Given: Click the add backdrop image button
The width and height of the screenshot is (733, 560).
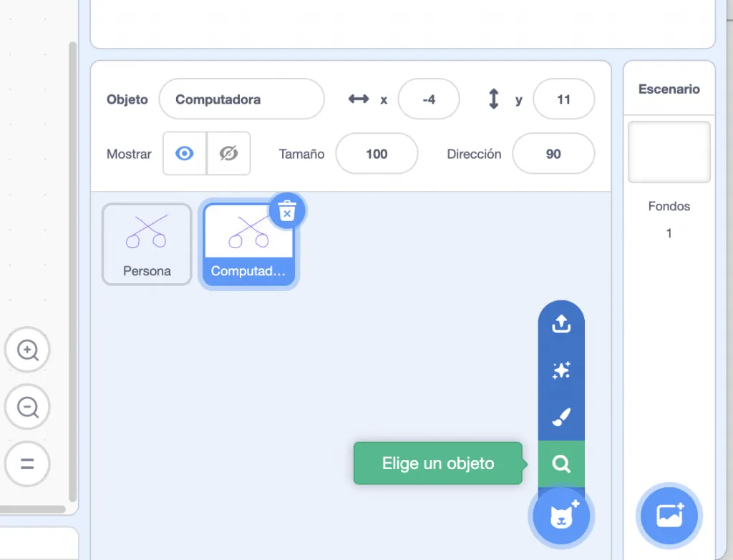Looking at the screenshot, I should 669,515.
